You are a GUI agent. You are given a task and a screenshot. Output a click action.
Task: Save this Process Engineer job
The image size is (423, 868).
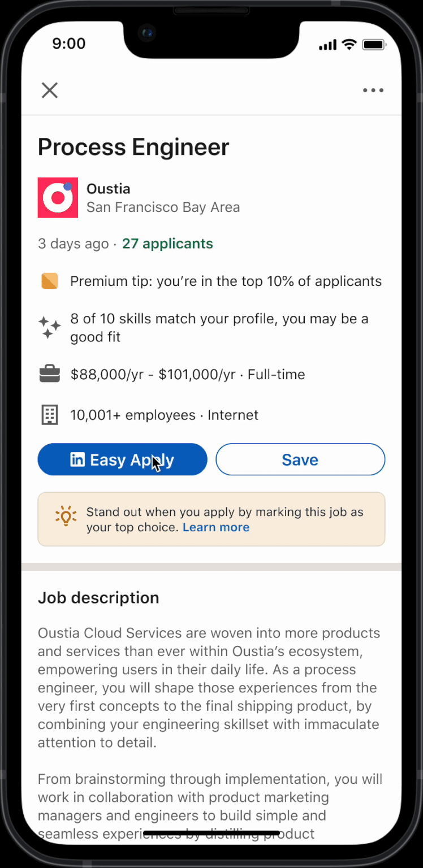300,459
